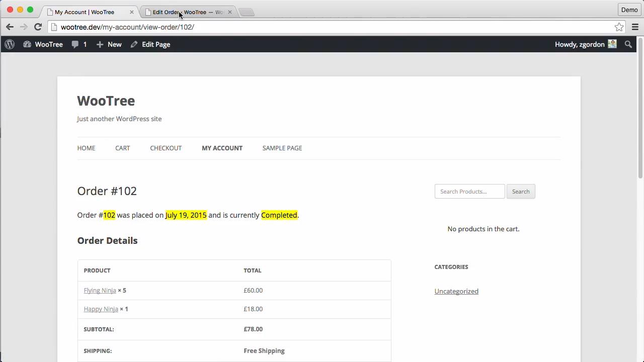Viewport: 644px width, 362px height.
Task: Open the MY ACCOUNT menu item
Action: click(x=222, y=148)
